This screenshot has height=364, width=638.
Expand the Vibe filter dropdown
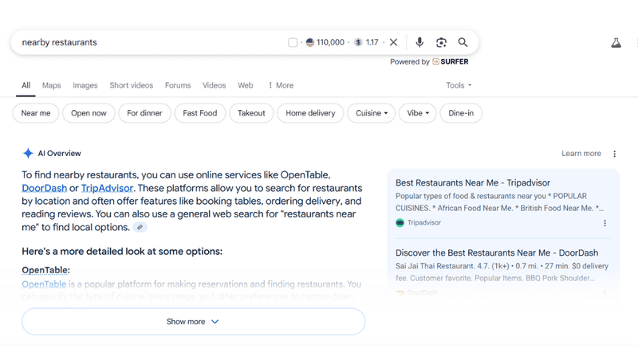tap(418, 113)
